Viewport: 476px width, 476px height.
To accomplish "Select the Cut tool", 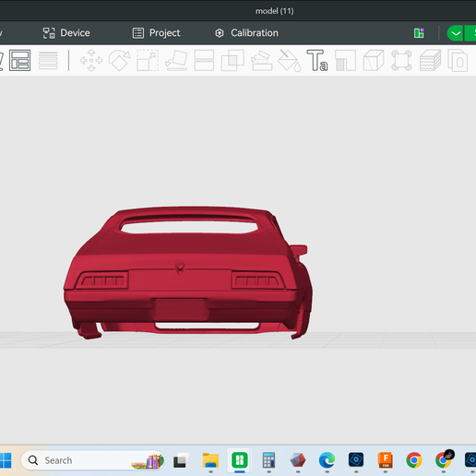I will pos(204,60).
